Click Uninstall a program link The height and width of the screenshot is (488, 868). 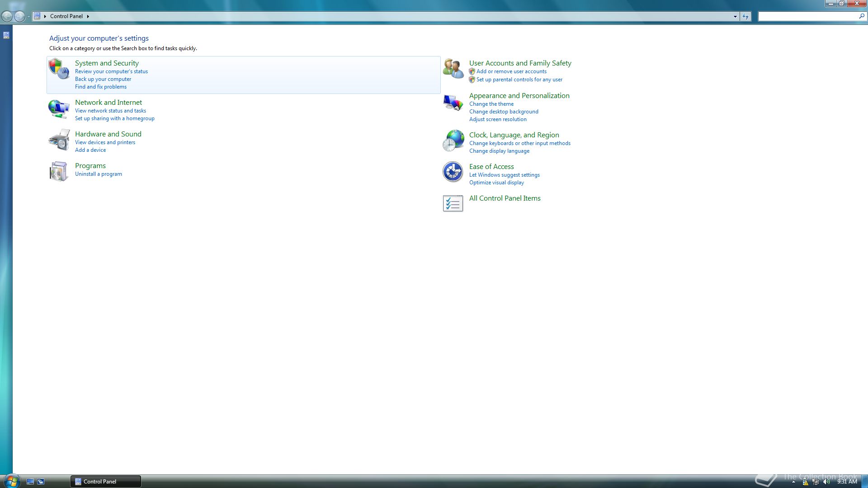click(x=99, y=174)
